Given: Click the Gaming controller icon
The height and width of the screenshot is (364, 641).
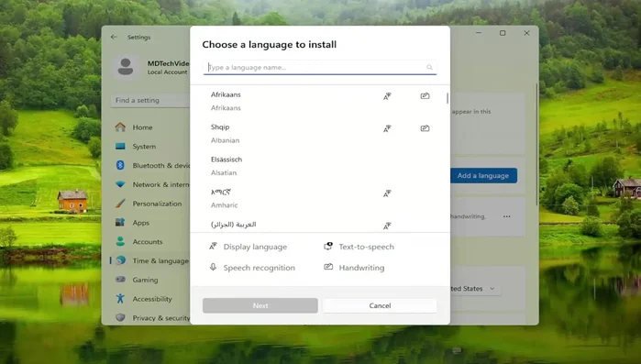Looking at the screenshot, I should [x=120, y=280].
